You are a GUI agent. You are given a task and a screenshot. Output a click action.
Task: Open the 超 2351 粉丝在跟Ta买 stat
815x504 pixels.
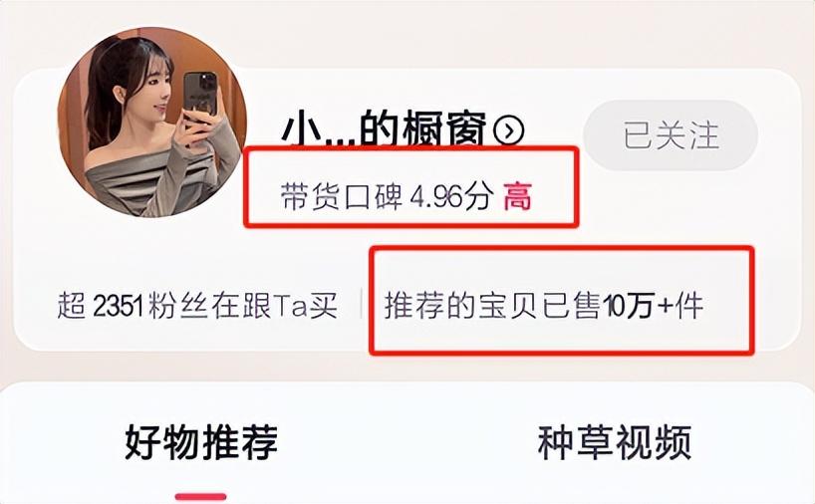[x=197, y=305]
